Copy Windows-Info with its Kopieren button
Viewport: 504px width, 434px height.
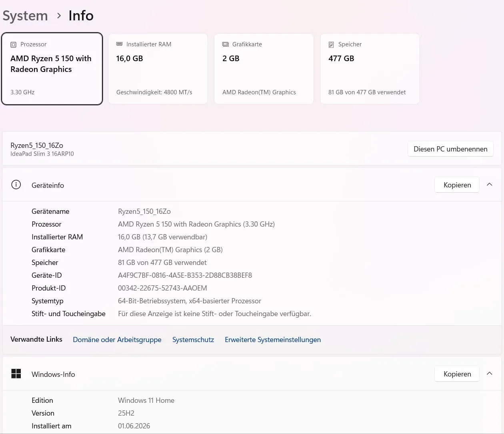point(457,374)
